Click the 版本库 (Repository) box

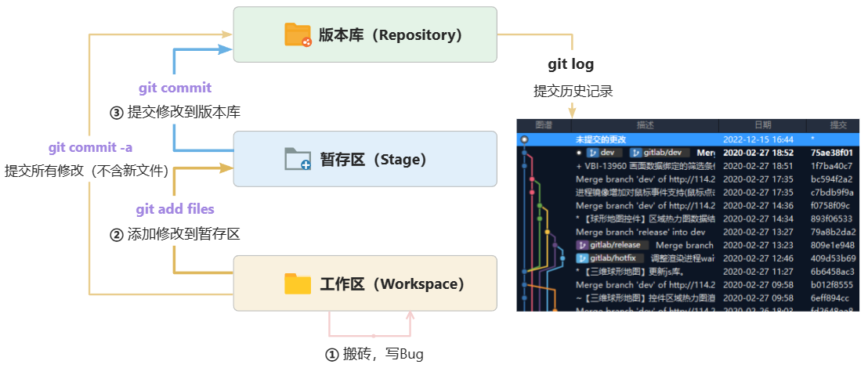click(x=365, y=35)
